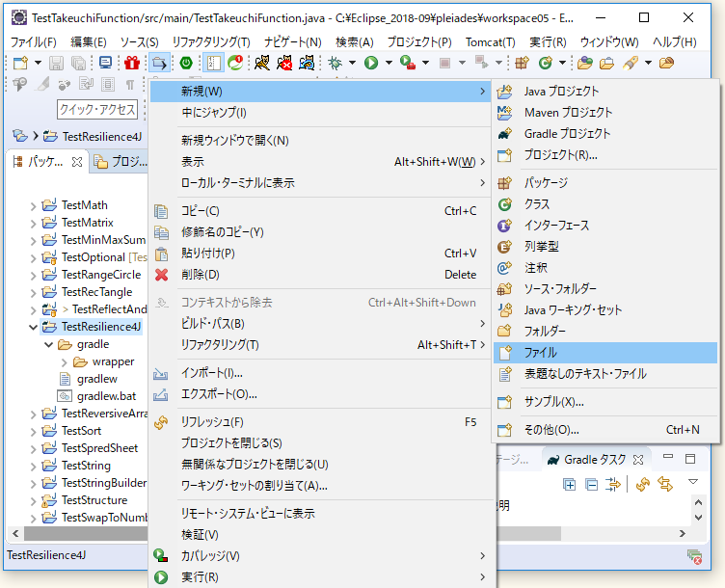Click the Restart Tomcat cat icon

click(307, 63)
